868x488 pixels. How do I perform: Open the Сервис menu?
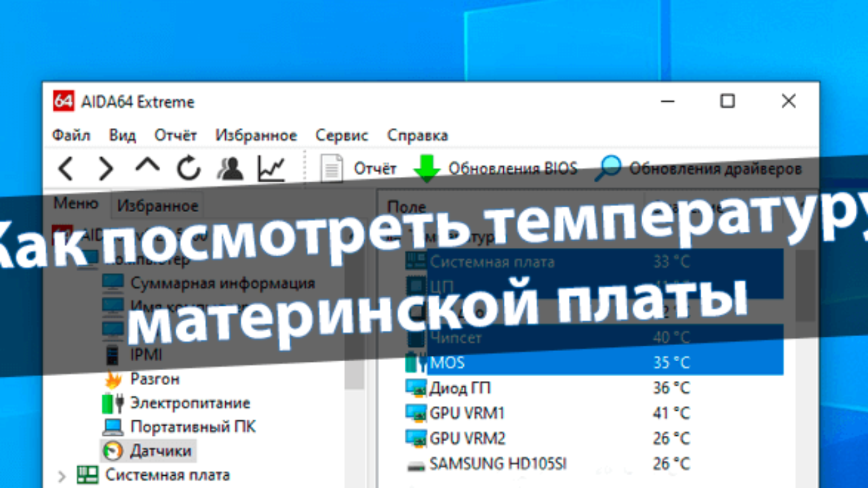click(342, 136)
